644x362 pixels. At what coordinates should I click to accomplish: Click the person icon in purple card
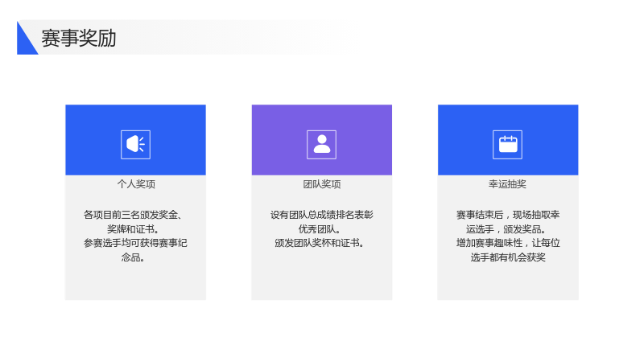click(x=321, y=145)
